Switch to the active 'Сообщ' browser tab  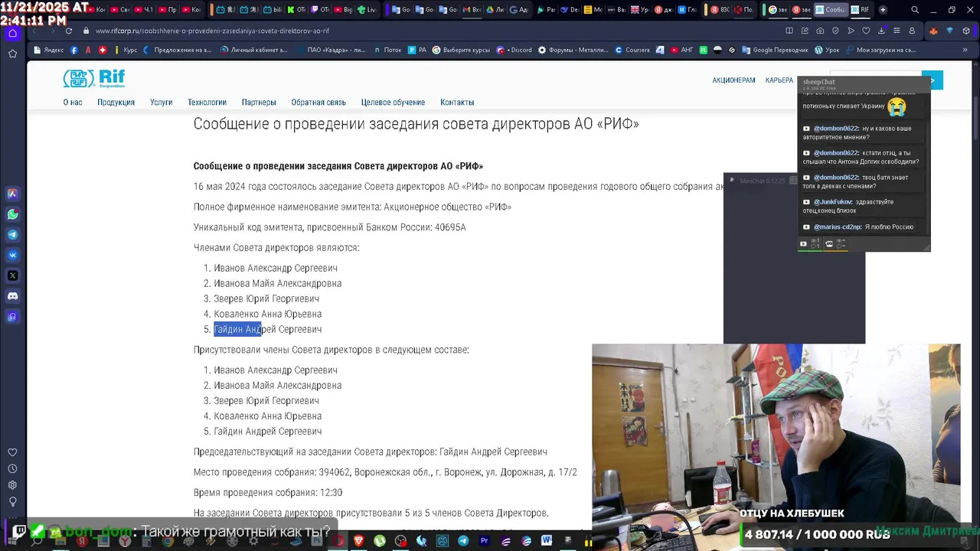point(830,10)
